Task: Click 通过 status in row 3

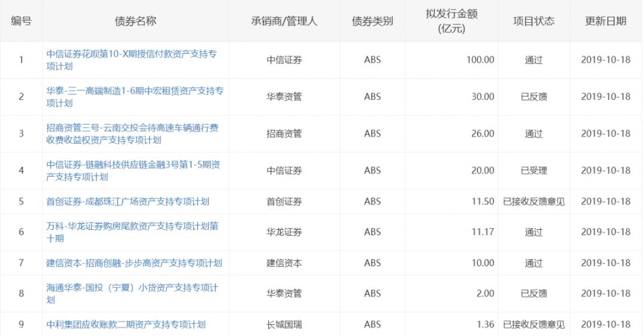Action: [534, 134]
